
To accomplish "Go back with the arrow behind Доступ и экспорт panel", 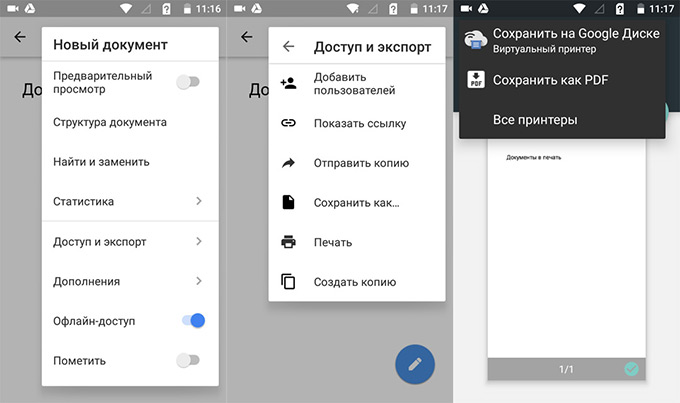I will (x=247, y=37).
